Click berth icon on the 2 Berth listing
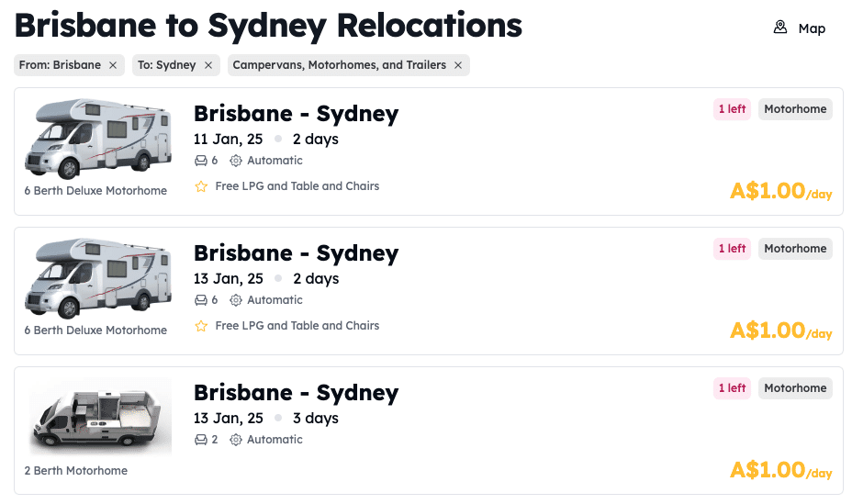 point(201,440)
